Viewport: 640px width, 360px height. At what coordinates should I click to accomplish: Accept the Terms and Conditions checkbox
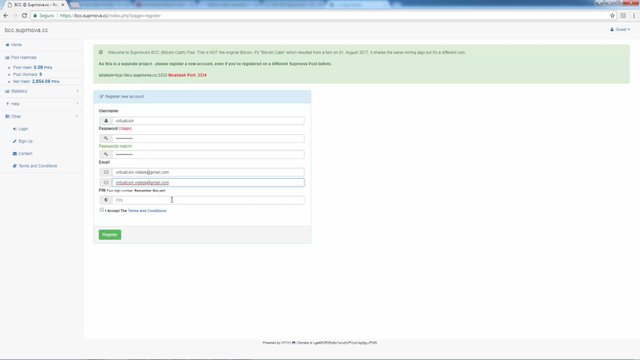click(x=102, y=210)
